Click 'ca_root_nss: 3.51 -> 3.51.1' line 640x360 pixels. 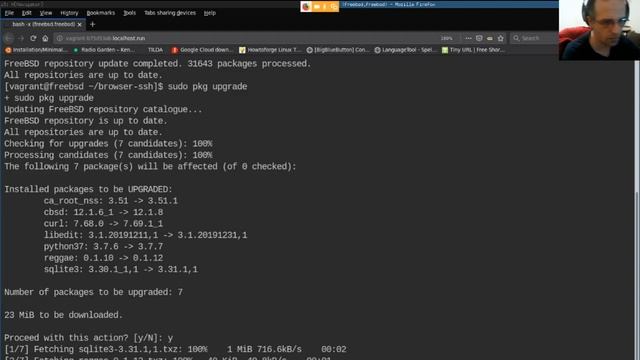pyautogui.click(x=111, y=201)
